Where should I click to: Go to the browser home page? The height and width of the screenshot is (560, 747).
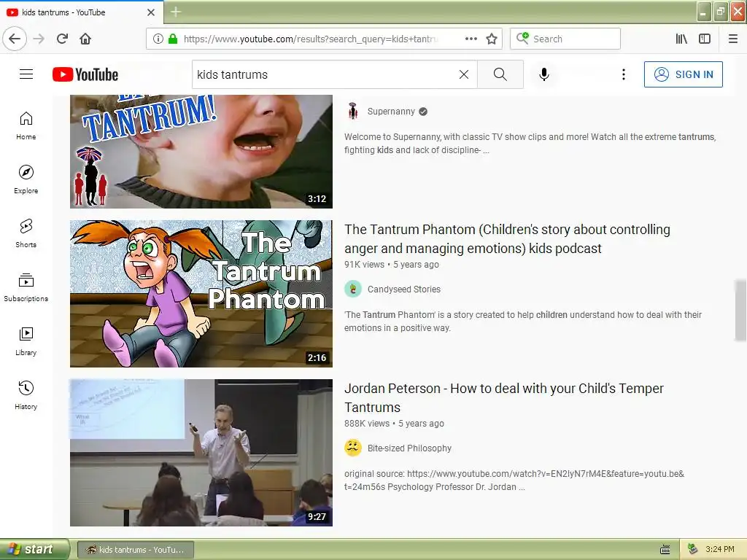(85, 39)
